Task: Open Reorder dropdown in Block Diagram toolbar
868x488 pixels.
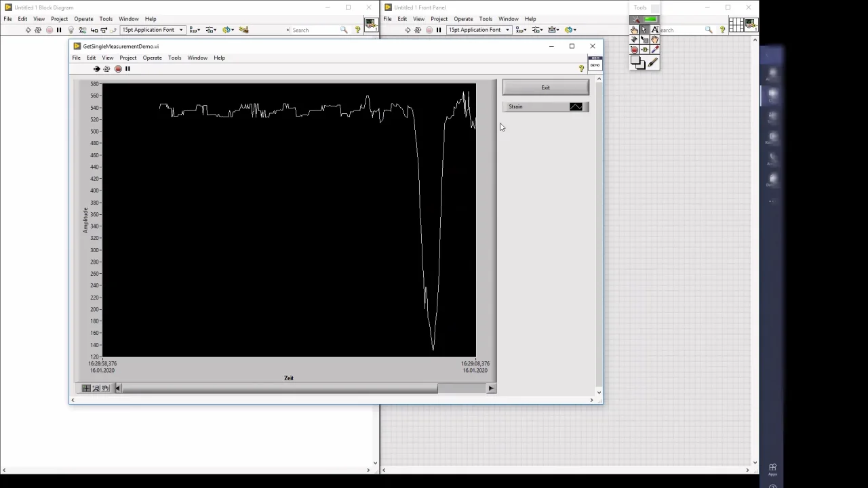Action: [x=228, y=30]
